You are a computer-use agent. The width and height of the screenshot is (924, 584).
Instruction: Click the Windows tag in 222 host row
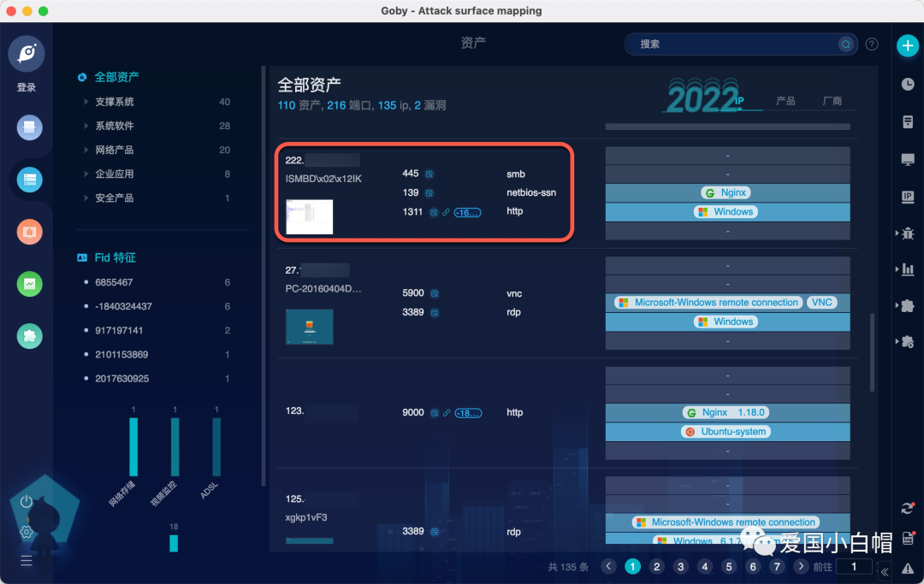(726, 212)
